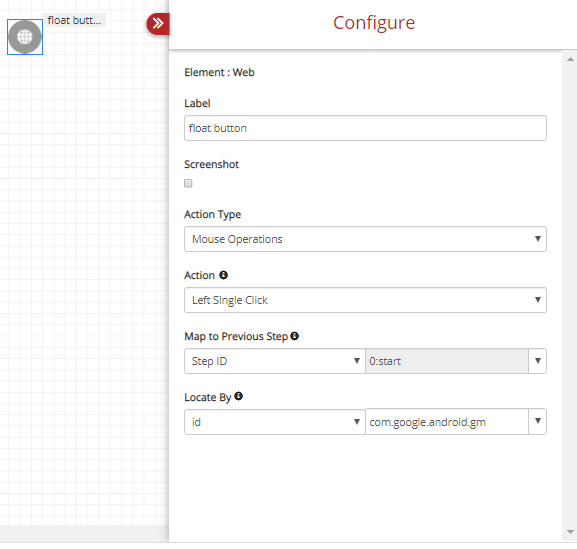Enable the Screenshot checkbox

(x=188, y=183)
